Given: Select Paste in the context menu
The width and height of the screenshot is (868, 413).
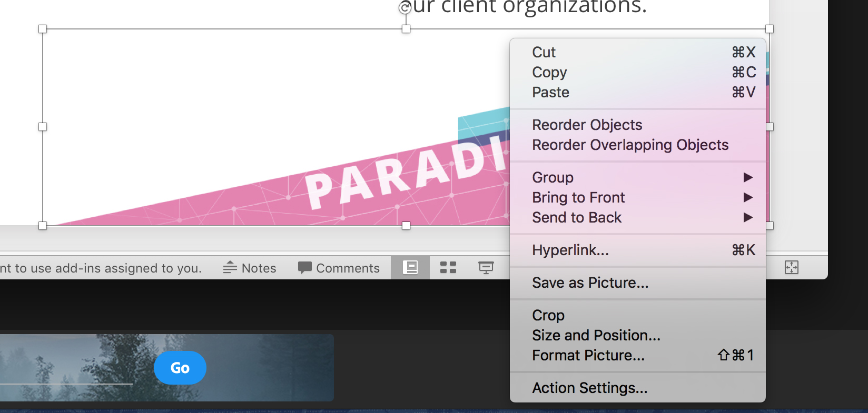Looking at the screenshot, I should pyautogui.click(x=637, y=92).
